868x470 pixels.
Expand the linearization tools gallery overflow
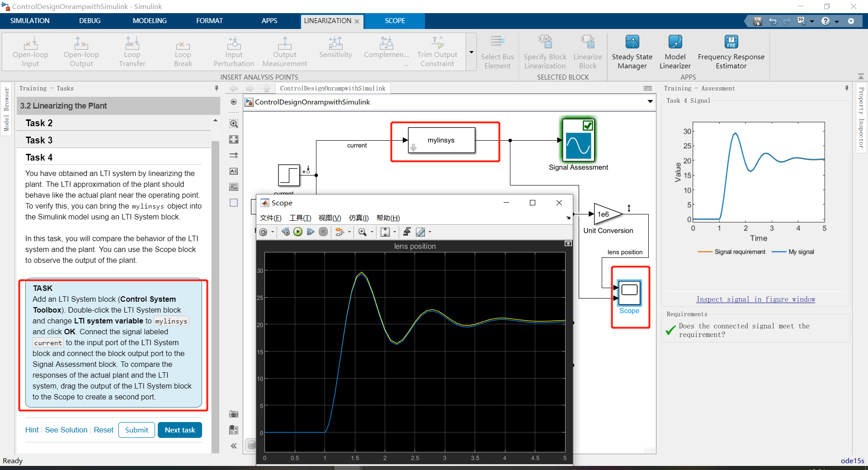[471, 52]
